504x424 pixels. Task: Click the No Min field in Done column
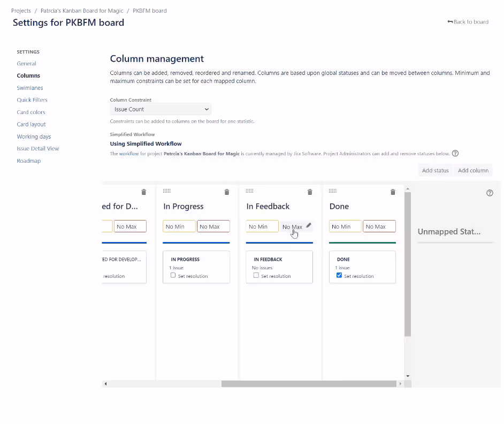tap(345, 226)
